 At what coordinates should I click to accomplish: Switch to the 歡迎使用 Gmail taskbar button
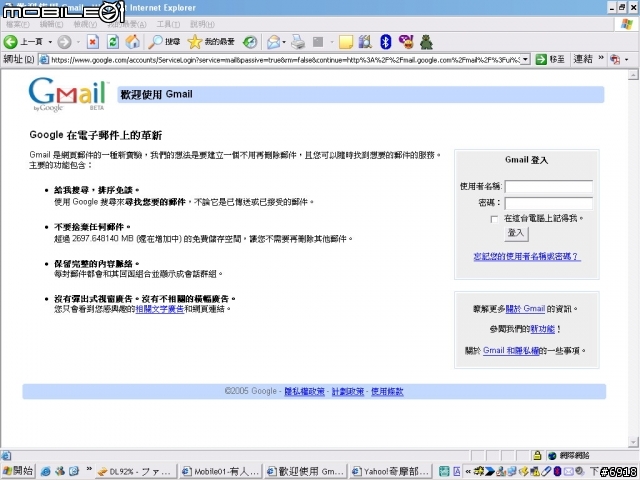click(x=306, y=471)
